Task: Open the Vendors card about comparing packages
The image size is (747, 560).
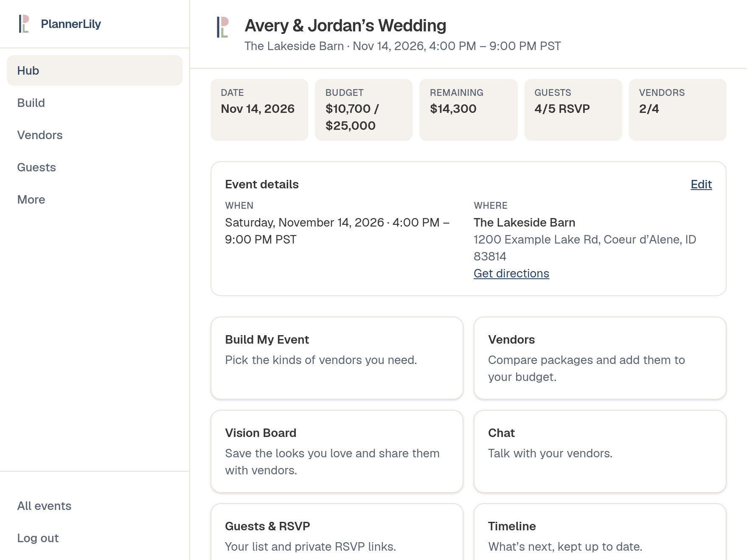Action: (x=600, y=358)
